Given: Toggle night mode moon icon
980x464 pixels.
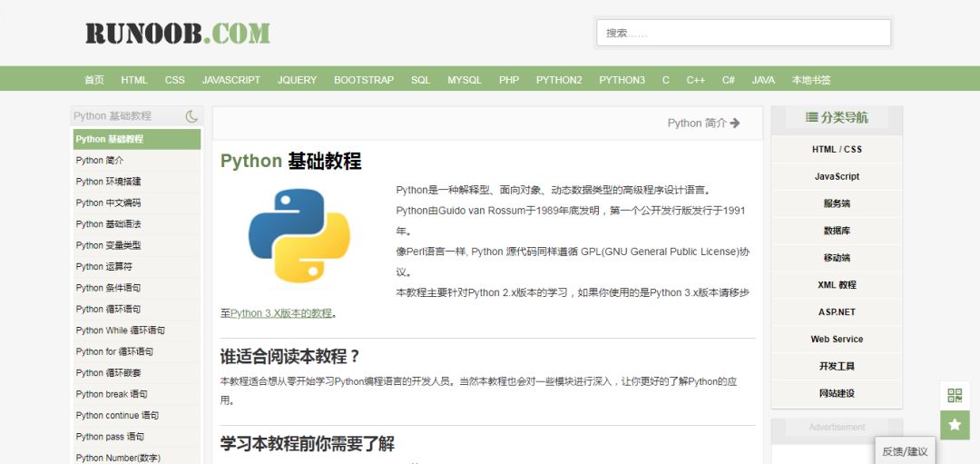Looking at the screenshot, I should pyautogui.click(x=191, y=116).
